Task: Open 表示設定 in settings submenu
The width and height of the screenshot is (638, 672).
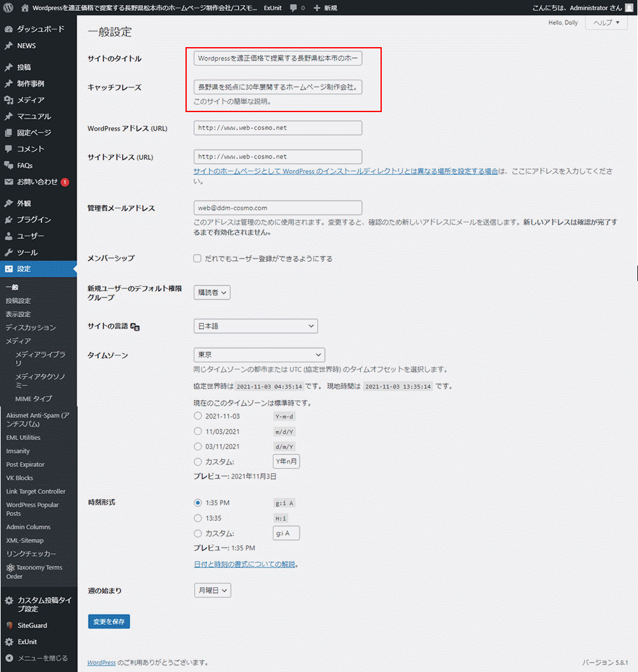Action: tap(18, 314)
